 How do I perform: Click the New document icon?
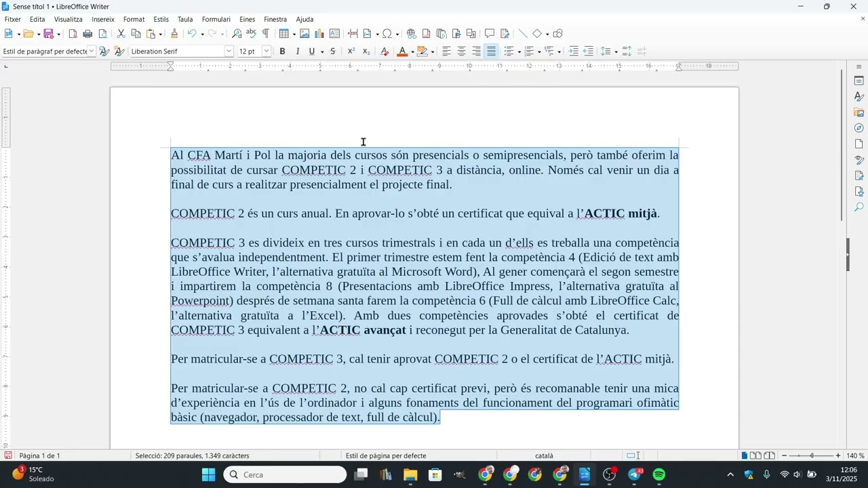[8, 34]
